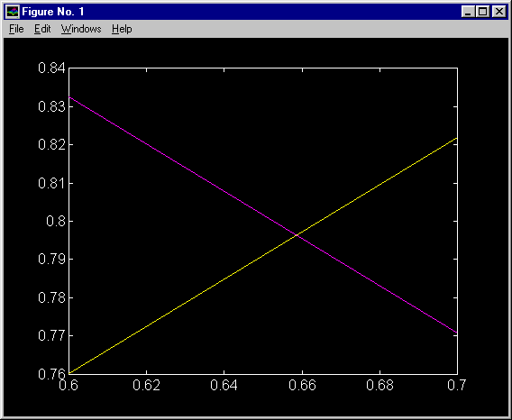Click the 0.7 x-axis tick label
The height and width of the screenshot is (420, 512).
pyautogui.click(x=456, y=386)
